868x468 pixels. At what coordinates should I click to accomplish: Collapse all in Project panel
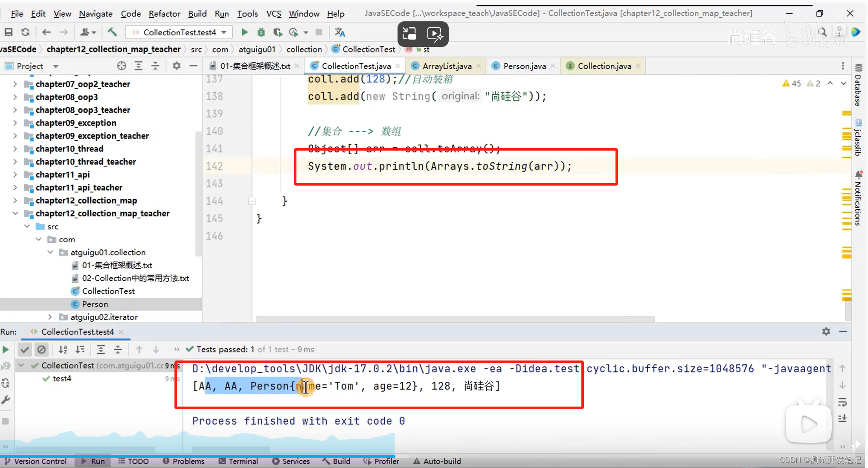155,66
